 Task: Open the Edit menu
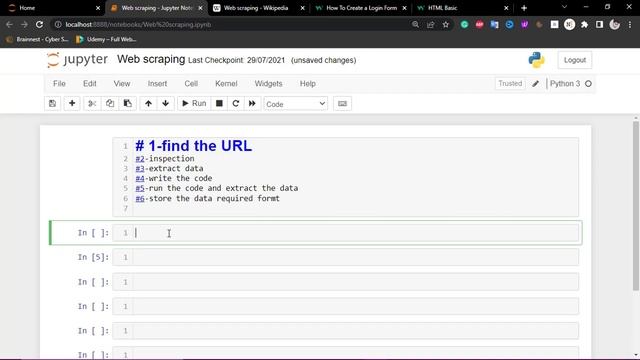pyautogui.click(x=90, y=84)
